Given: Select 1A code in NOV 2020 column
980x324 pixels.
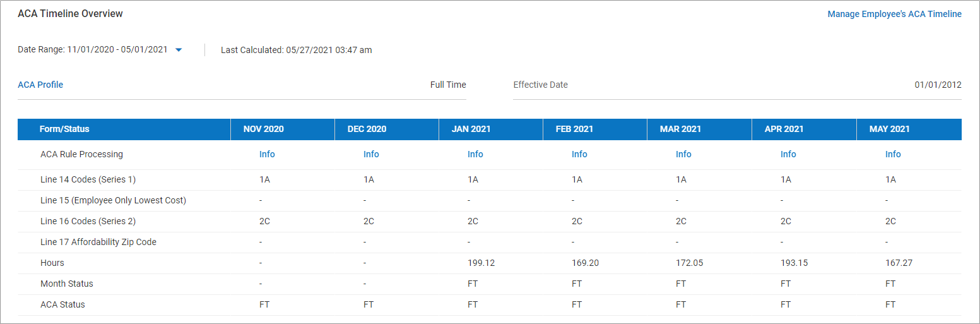Looking at the screenshot, I should [x=264, y=179].
